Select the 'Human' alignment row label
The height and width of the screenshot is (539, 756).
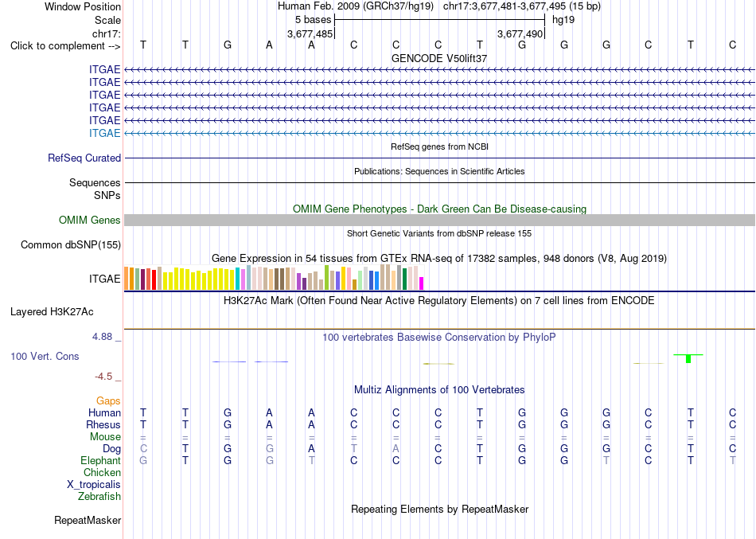104,412
